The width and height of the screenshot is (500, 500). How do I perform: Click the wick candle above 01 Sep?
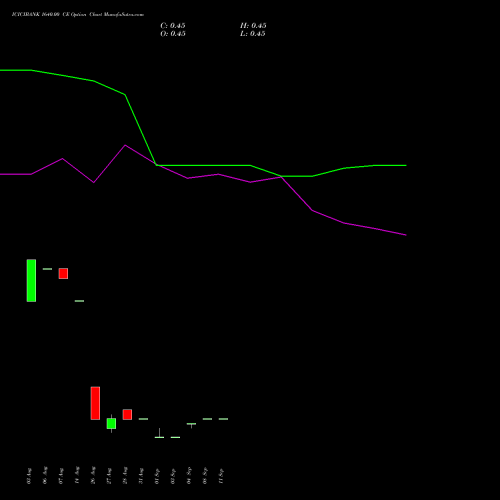[159, 433]
